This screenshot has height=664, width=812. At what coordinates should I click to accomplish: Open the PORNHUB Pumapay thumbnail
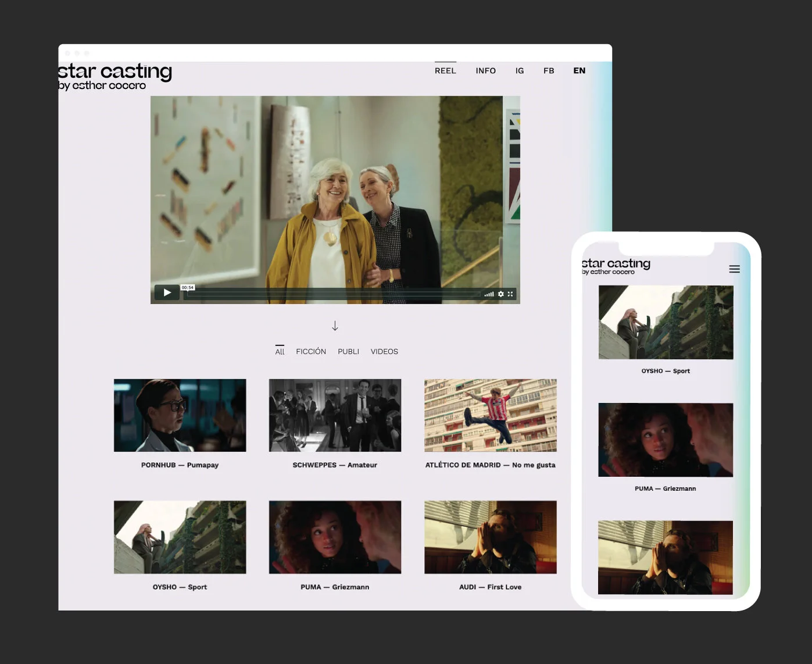point(180,415)
